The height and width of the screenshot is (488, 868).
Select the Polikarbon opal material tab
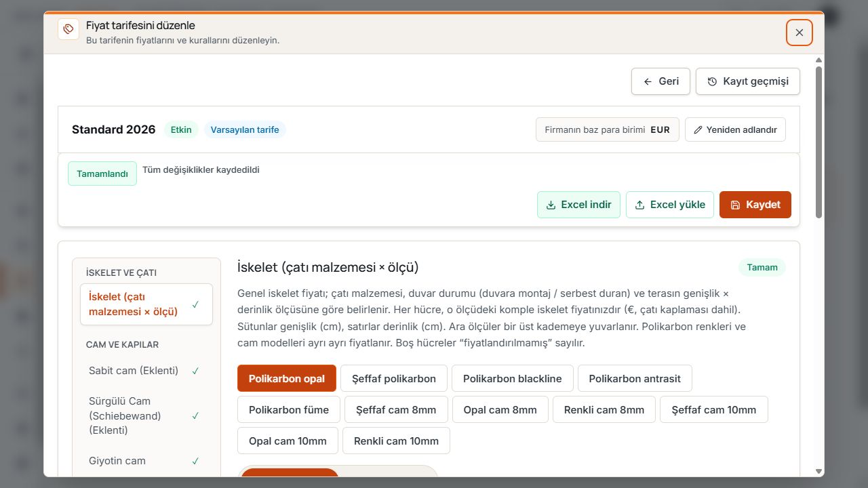287,378
